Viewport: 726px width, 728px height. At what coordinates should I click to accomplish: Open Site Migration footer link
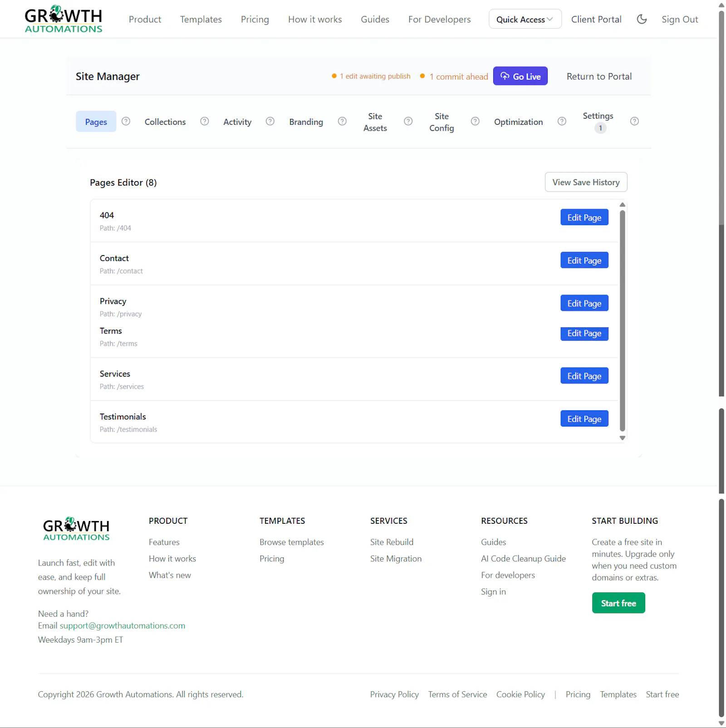click(x=396, y=559)
